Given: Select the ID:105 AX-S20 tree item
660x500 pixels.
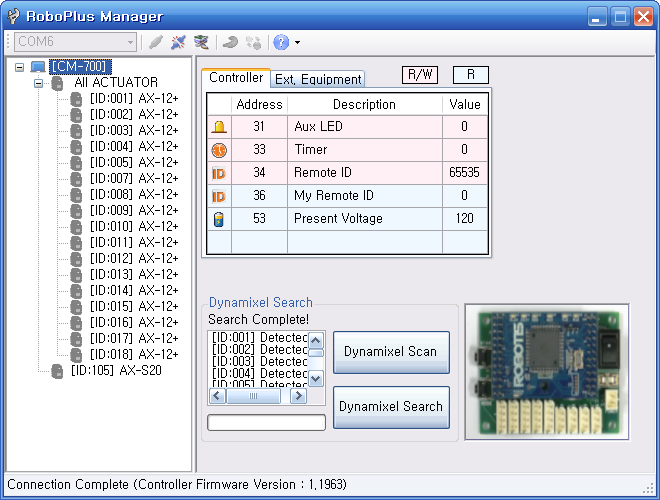Looking at the screenshot, I should click(x=116, y=370).
